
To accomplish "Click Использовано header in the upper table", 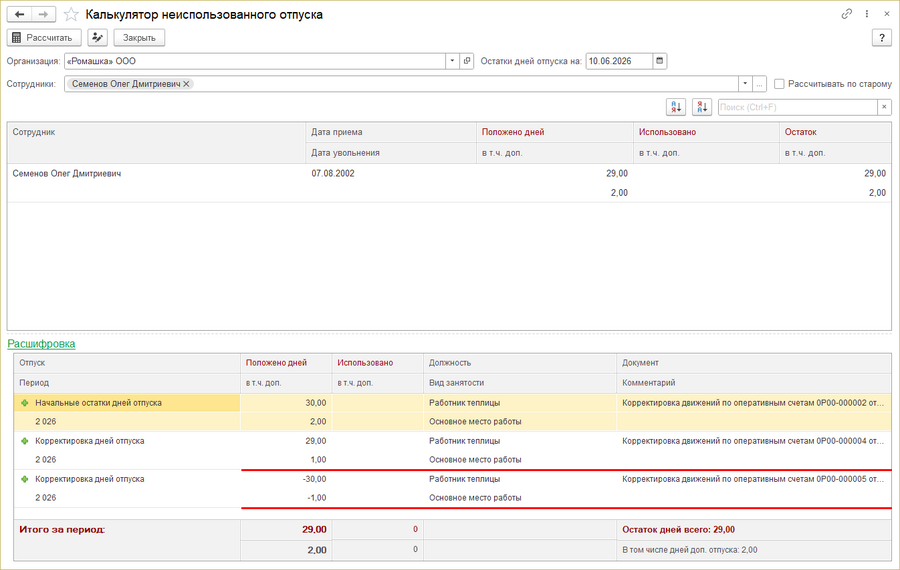I will tap(706, 132).
